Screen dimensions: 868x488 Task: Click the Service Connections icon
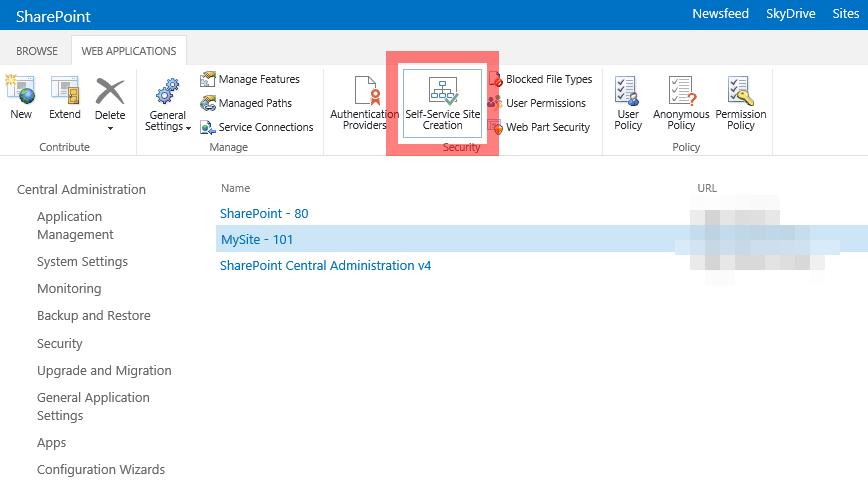click(x=208, y=127)
